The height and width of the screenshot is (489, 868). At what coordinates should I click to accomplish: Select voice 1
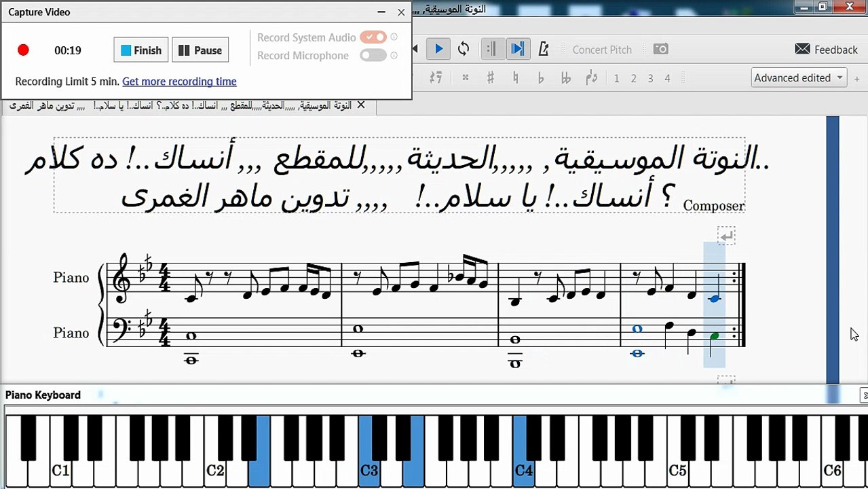point(616,79)
